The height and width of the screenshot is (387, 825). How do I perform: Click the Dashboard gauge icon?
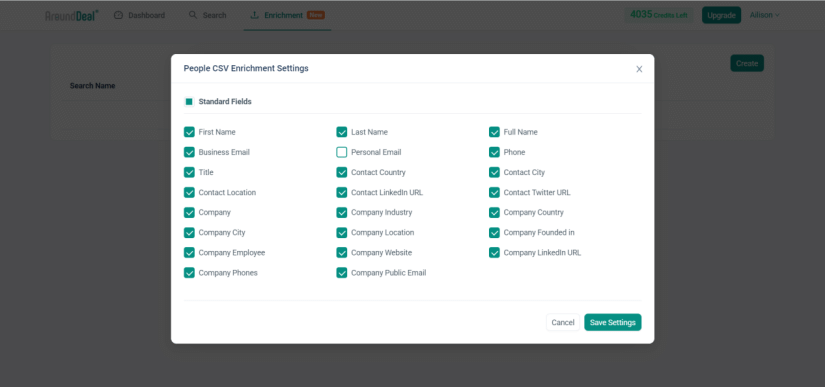pos(118,15)
